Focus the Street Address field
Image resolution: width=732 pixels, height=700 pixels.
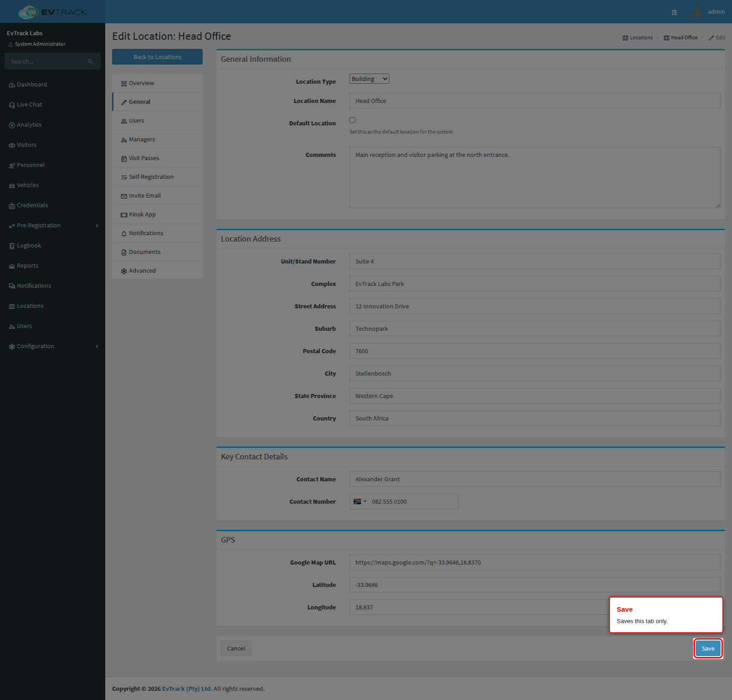coord(535,306)
